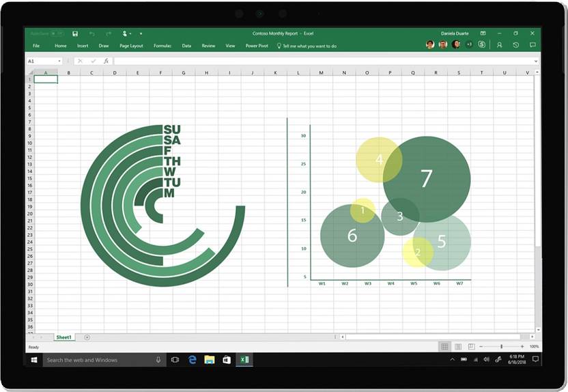The height and width of the screenshot is (392, 568).
Task: Add a new sheet with plus icon
Action: coord(87,337)
